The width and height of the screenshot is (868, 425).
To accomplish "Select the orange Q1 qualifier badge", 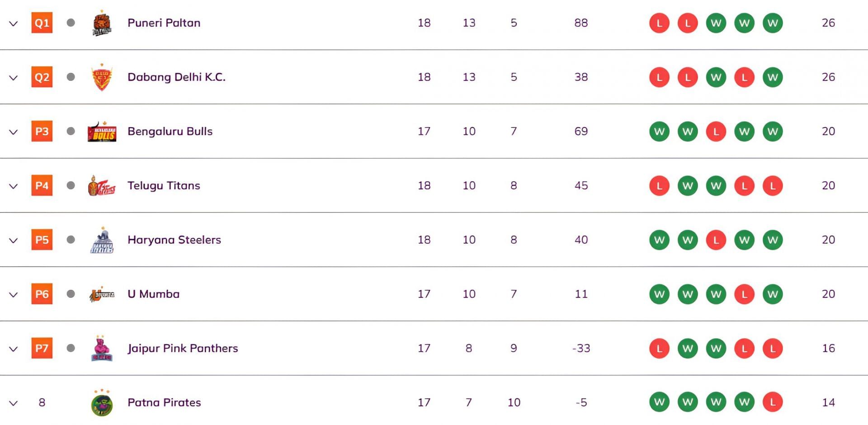I will [42, 23].
